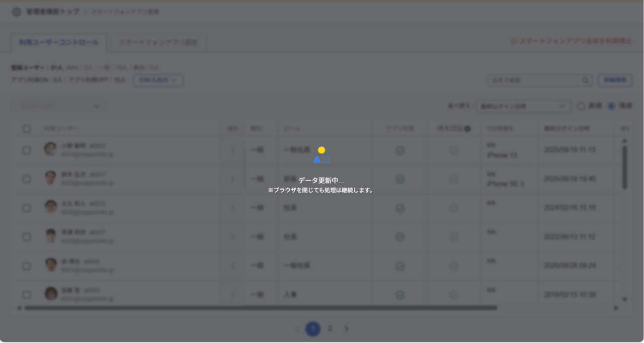644x343 pixels.
Task: Select the 降順 descending radio button
Action: click(611, 106)
